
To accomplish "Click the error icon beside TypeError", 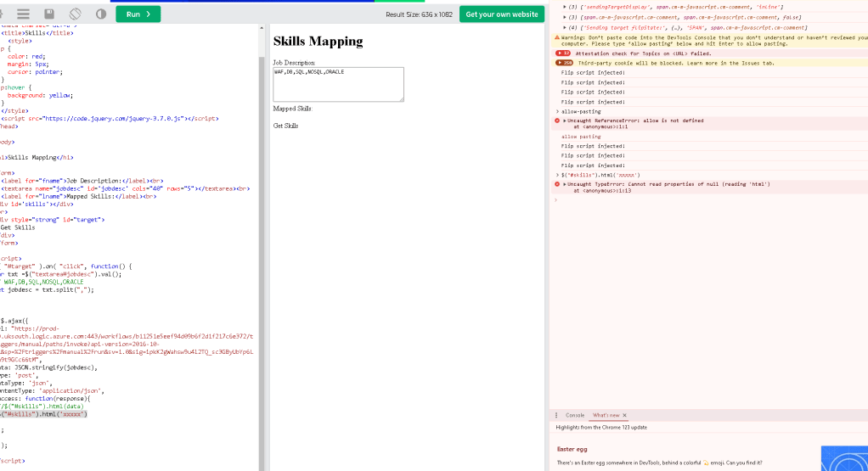I will (557, 184).
